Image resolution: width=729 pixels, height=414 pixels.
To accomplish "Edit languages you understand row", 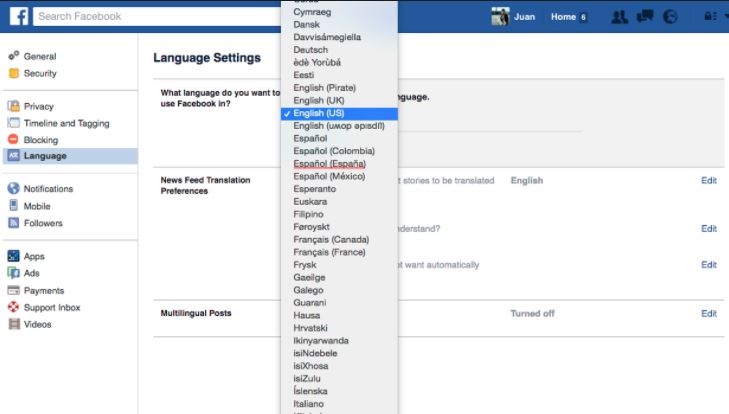I will coord(709,228).
